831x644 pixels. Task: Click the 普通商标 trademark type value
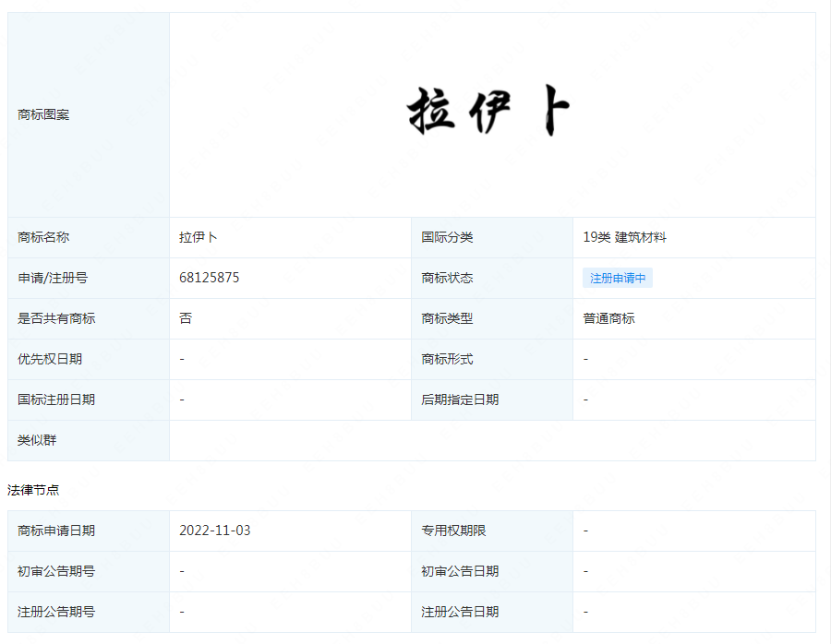click(609, 318)
